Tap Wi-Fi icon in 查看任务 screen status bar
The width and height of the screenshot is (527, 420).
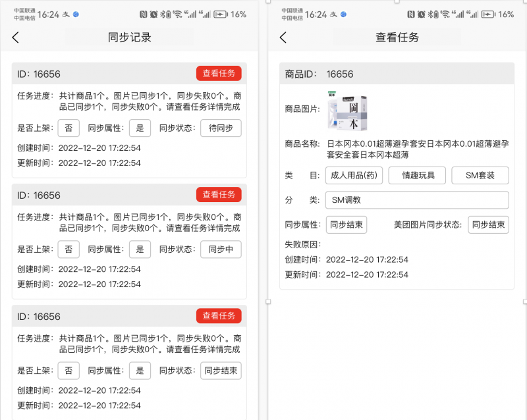[x=445, y=14]
